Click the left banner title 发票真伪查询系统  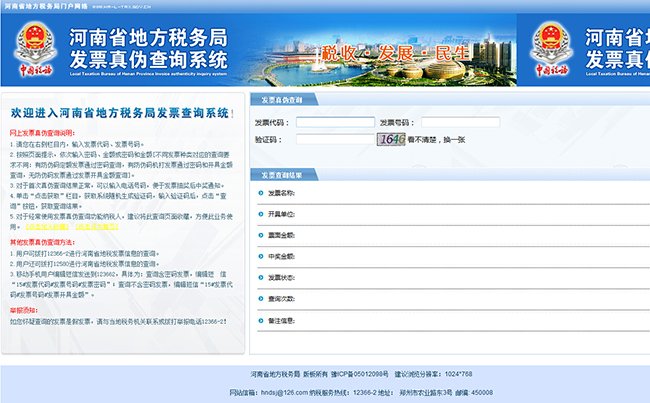148,61
